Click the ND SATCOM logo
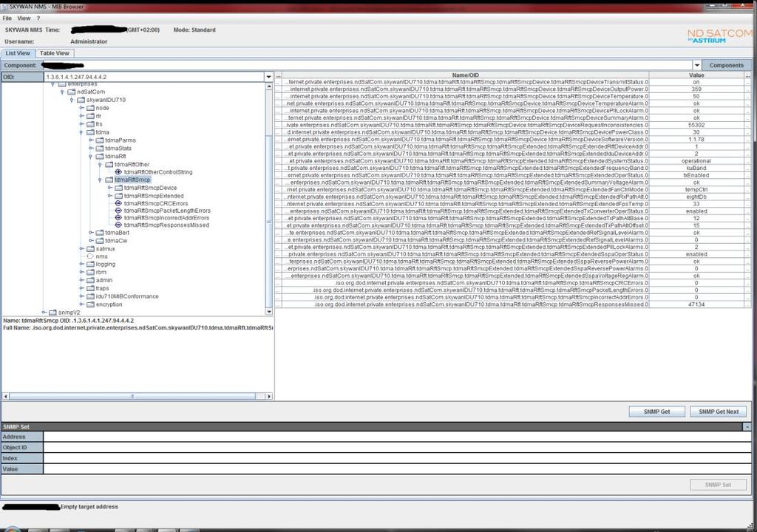 [x=719, y=35]
